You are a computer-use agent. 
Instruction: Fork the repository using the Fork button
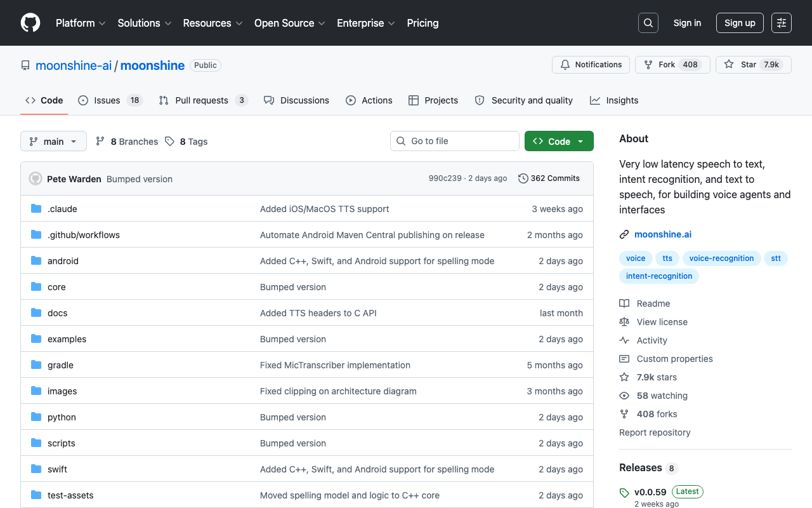pyautogui.click(x=672, y=65)
